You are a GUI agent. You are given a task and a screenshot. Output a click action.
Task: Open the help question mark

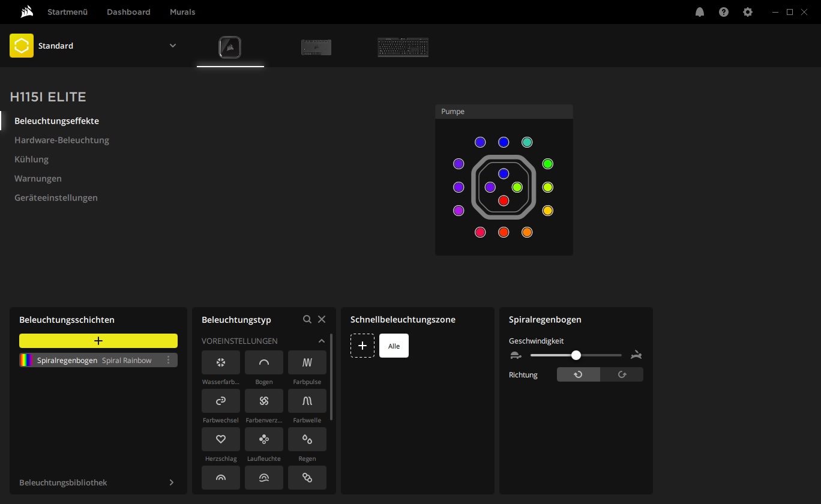724,12
